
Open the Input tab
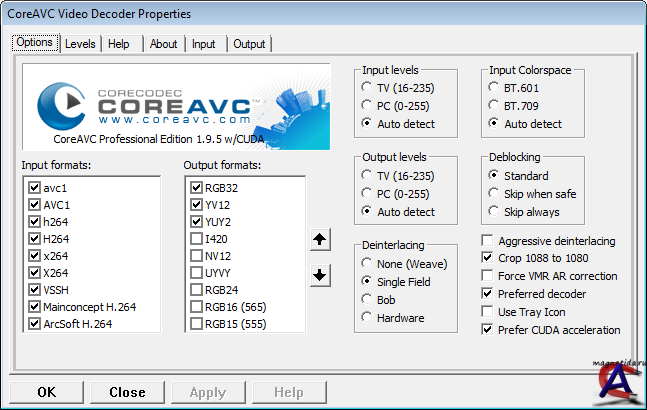[203, 44]
